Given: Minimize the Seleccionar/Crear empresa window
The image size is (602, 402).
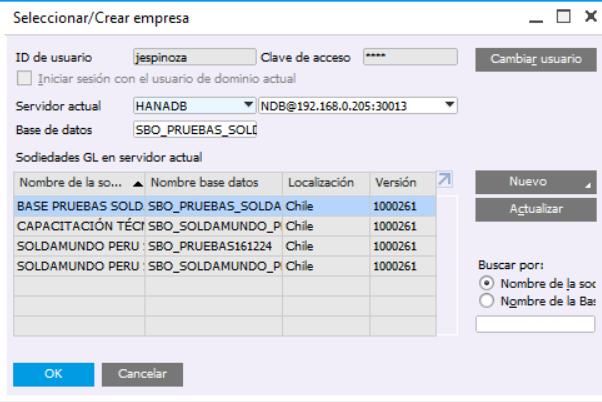Looking at the screenshot, I should click(x=537, y=17).
